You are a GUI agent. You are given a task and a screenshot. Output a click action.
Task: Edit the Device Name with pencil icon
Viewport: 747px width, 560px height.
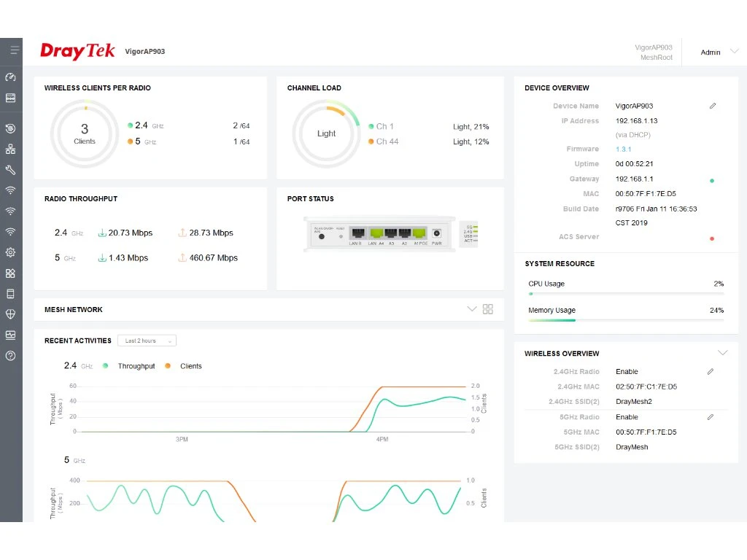coord(713,106)
